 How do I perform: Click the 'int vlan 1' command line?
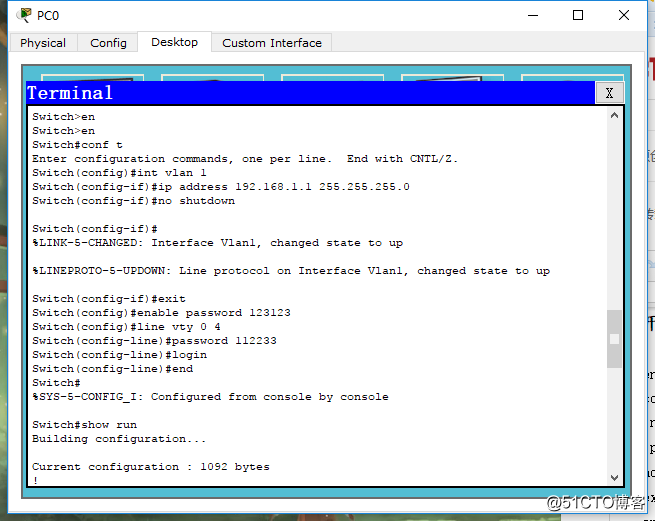coord(119,173)
